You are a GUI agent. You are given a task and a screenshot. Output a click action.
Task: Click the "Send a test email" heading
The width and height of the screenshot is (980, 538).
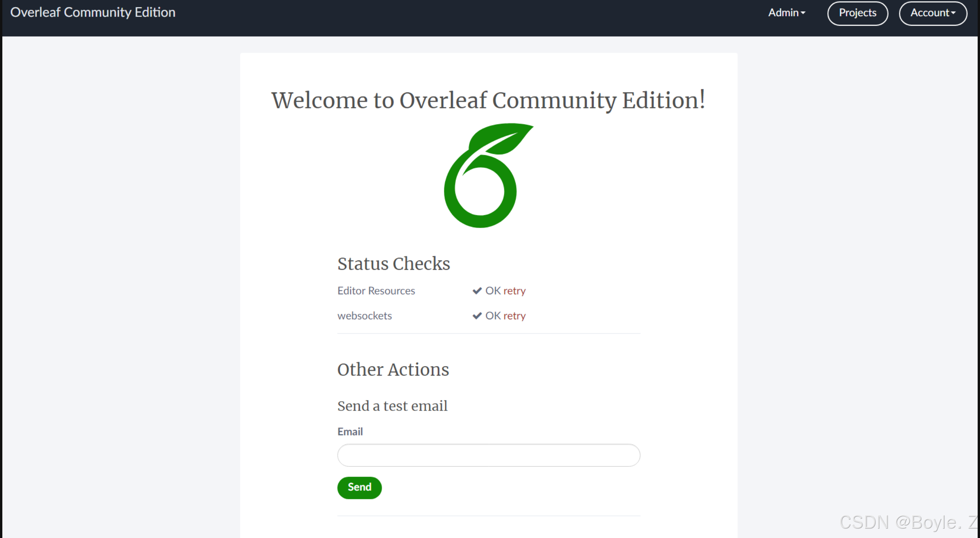[x=392, y=406]
